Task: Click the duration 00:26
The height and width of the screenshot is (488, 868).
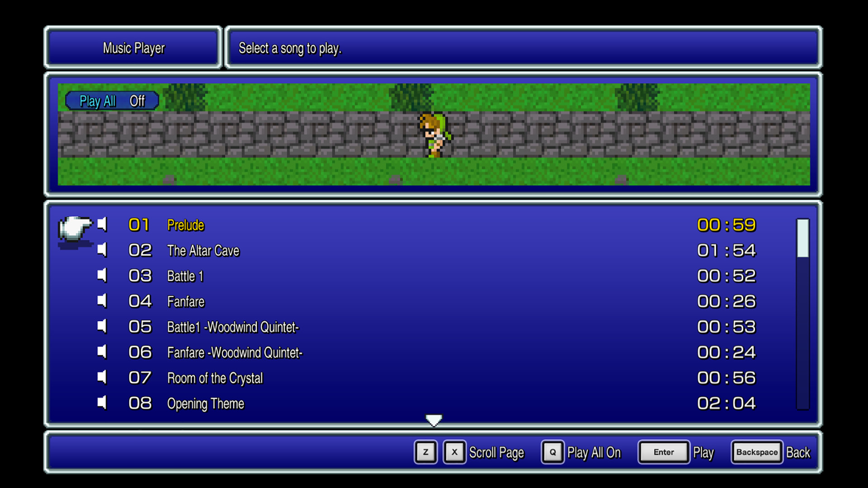Action: coord(726,301)
